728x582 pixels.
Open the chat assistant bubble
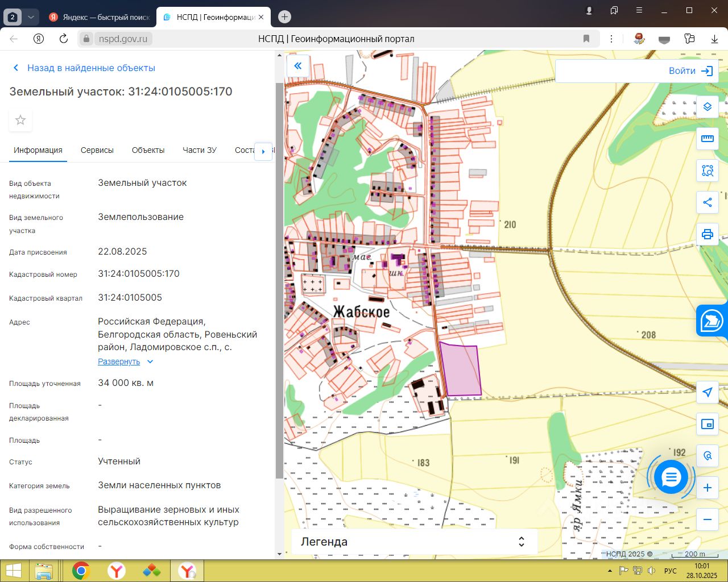point(671,477)
